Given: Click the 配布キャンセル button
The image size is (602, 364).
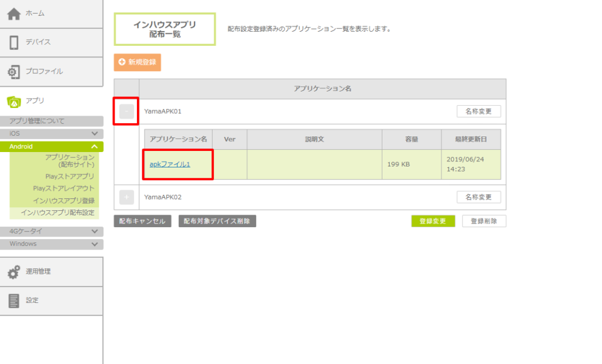Looking at the screenshot, I should click(x=142, y=221).
